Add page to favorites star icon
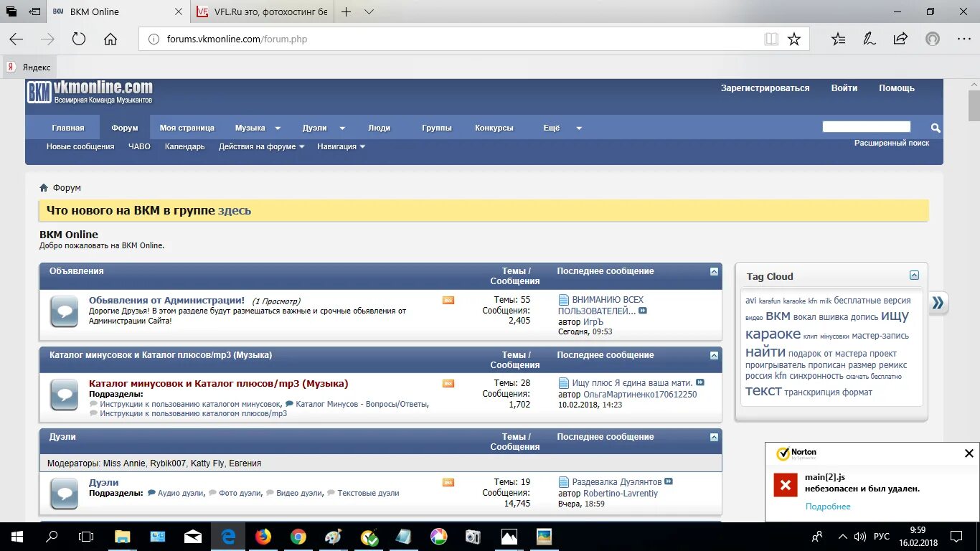Viewport: 980px width, 551px height. click(x=794, y=39)
